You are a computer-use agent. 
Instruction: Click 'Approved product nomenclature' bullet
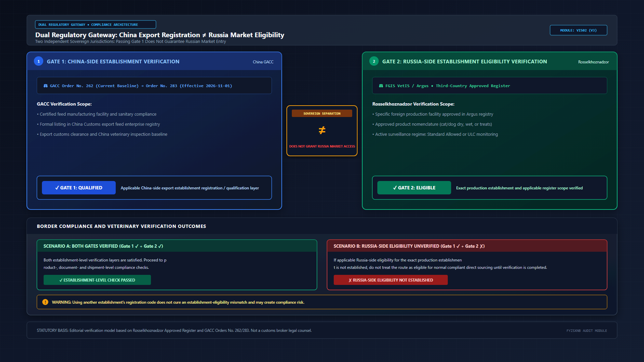click(432, 124)
